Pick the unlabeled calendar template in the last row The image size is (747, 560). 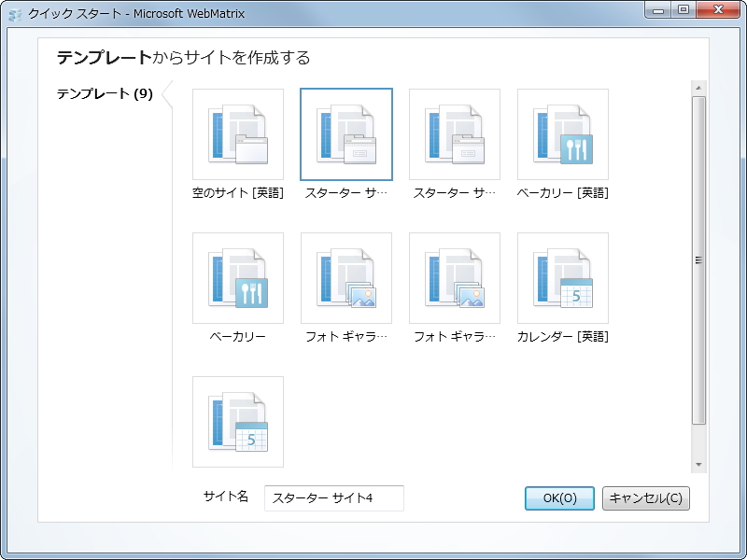point(238,422)
